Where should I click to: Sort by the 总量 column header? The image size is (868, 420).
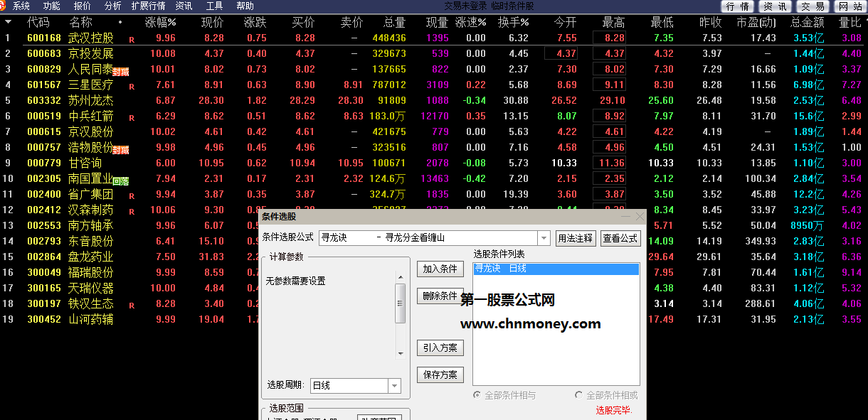click(x=394, y=23)
